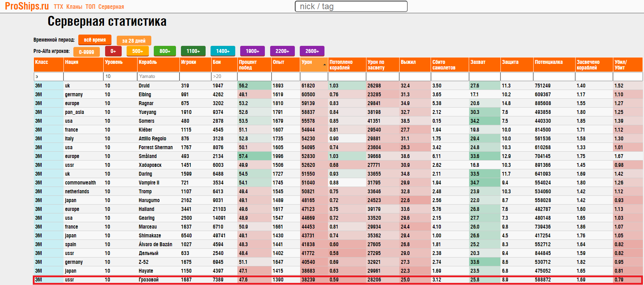
Task: Select the Álvaro de Bazán ship name
Action: (x=156, y=244)
